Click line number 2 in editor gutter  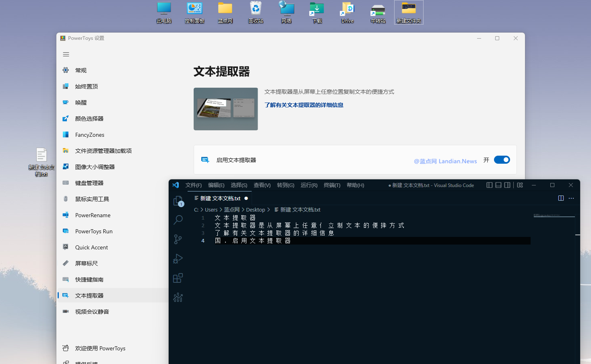tap(203, 225)
